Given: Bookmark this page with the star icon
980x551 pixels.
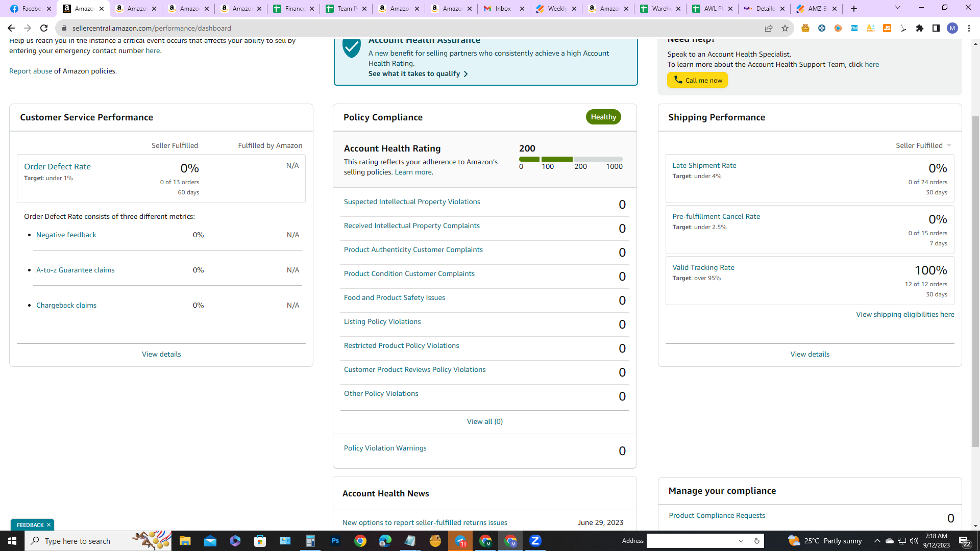Looking at the screenshot, I should [785, 28].
